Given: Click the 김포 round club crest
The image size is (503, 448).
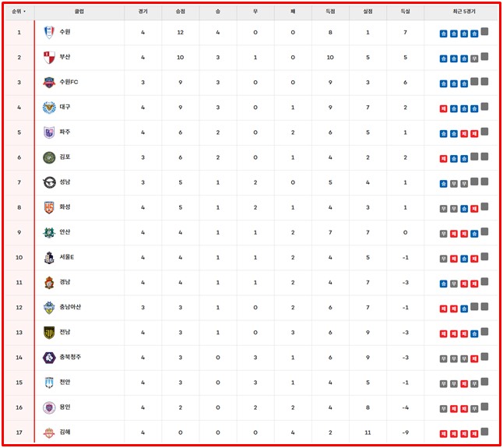Looking at the screenshot, I should (49, 157).
